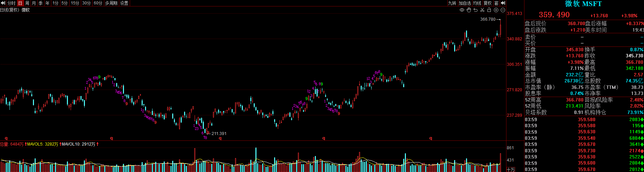Toggle 均线 moving average lines
Image resolution: width=644 pixels, height=172 pixels.
pos(477,3)
